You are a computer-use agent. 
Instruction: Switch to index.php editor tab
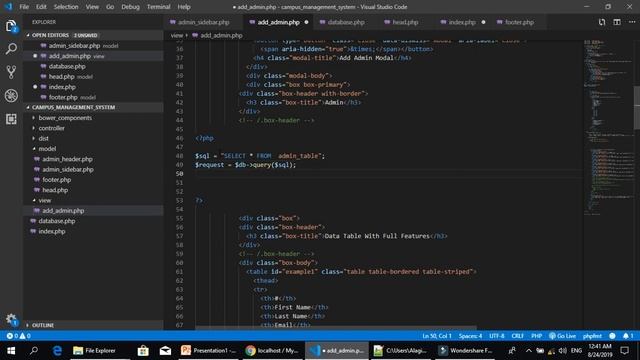pyautogui.click(x=462, y=22)
